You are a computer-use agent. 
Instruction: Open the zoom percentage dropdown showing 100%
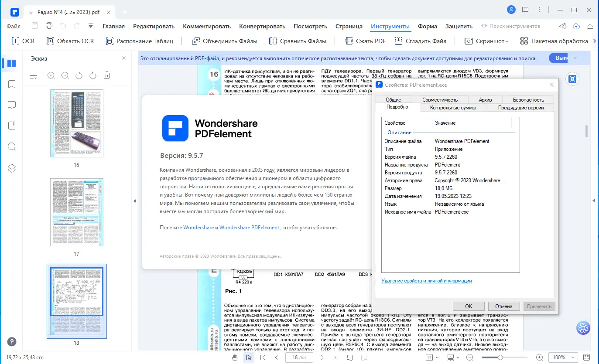[x=563, y=357]
